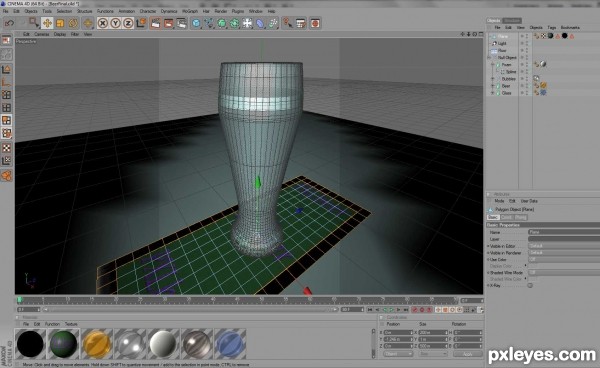The image size is (600, 368).
Task: Open the Object coordinate mode dropdown
Action: coord(398,354)
